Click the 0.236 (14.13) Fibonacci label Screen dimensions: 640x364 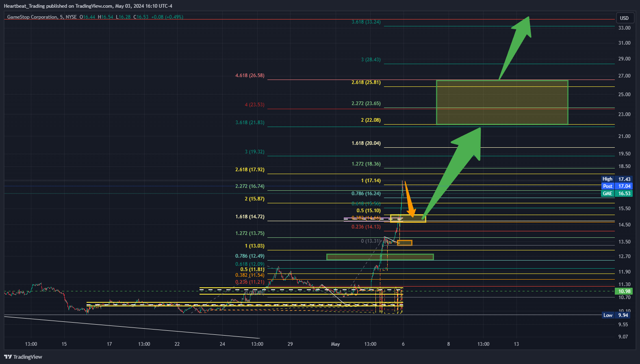click(366, 227)
